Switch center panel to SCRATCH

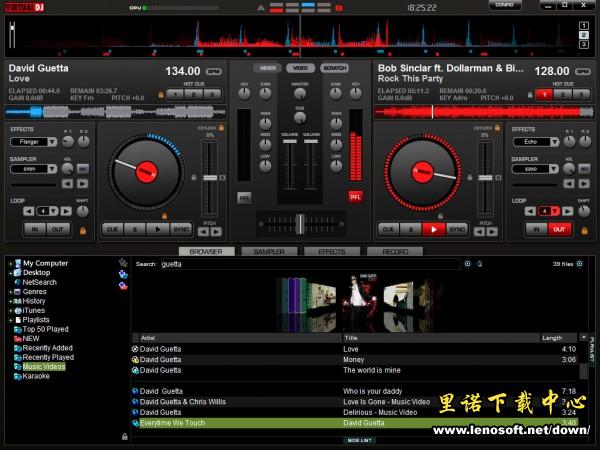334,68
